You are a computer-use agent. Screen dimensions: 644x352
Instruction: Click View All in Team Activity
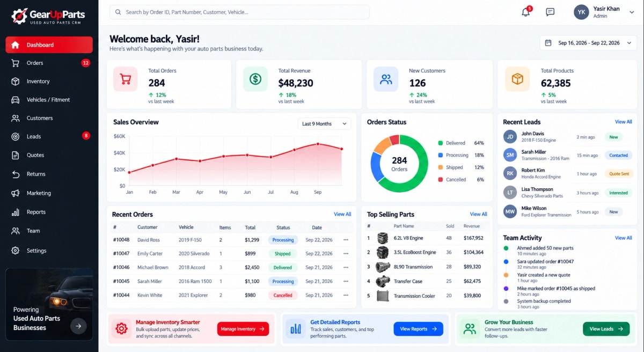tap(624, 238)
